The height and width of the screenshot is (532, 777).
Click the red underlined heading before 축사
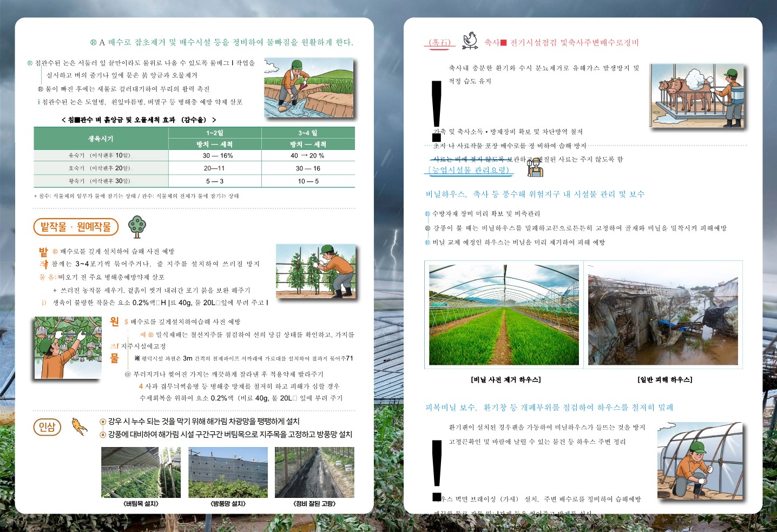pyautogui.click(x=439, y=43)
